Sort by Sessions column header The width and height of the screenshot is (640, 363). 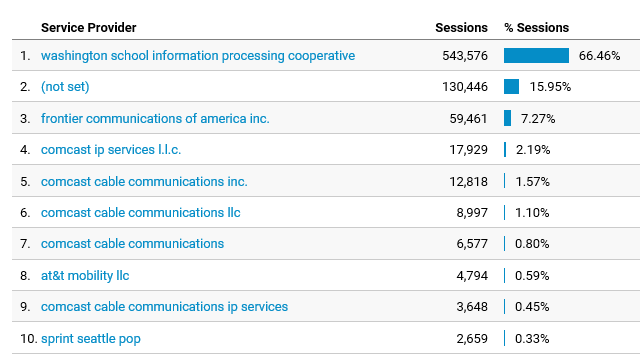pos(461,28)
